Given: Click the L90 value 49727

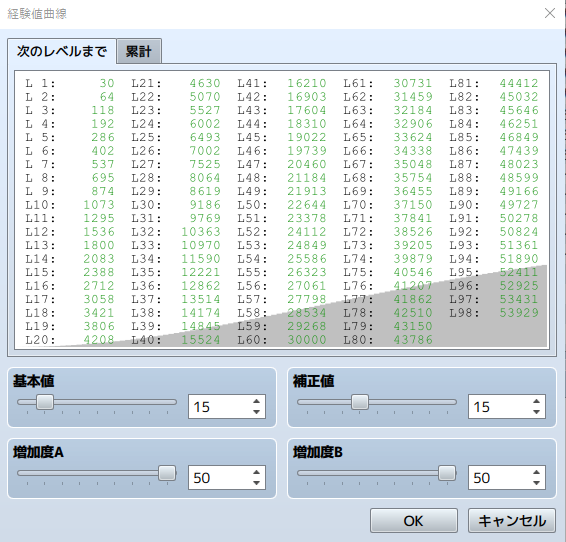Looking at the screenshot, I should pos(519,205).
